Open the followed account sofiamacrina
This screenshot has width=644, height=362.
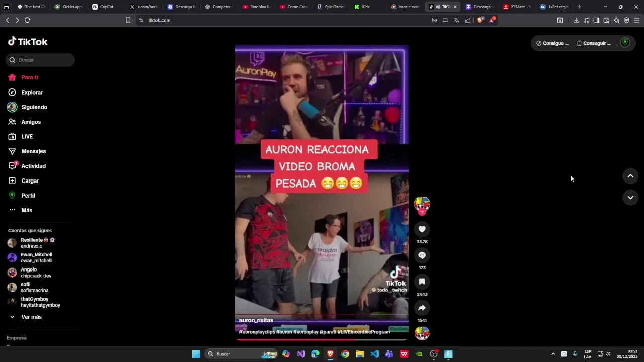point(28,287)
